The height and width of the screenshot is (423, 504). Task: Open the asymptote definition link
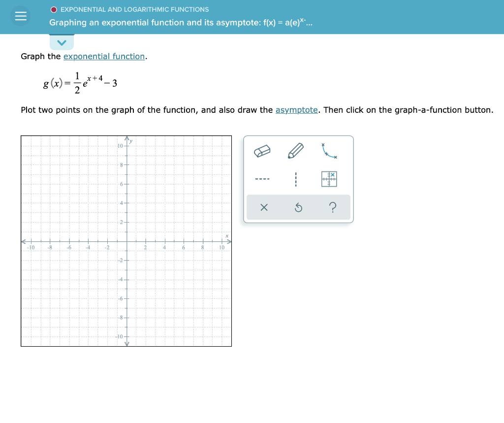pyautogui.click(x=297, y=110)
